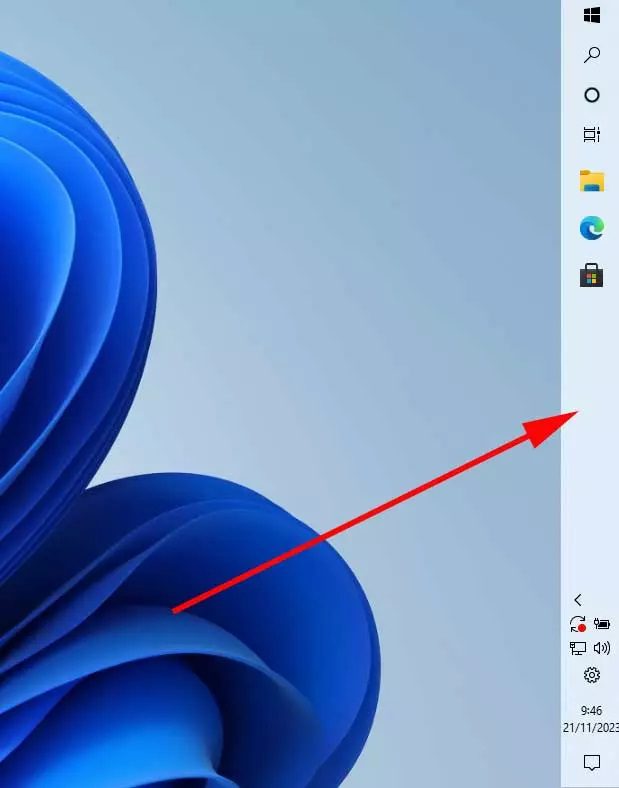Launch Microsoft Edge browser
The width and height of the screenshot is (619, 788).
[x=592, y=228]
